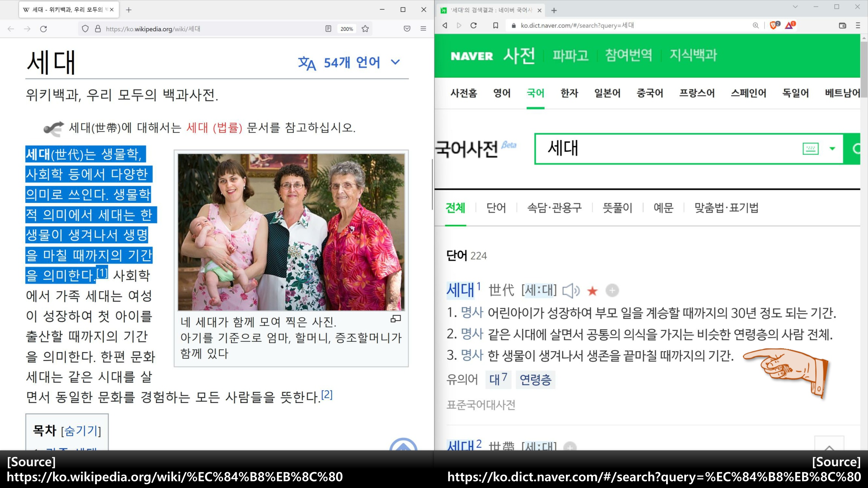868x488 pixels.
Task: Click the Firefox reader view icon
Action: 328,29
